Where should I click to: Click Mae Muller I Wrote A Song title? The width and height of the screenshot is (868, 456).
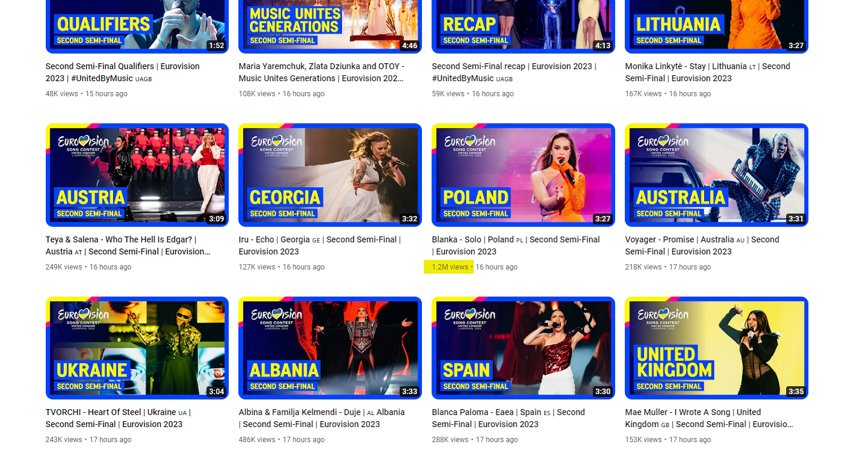click(709, 418)
